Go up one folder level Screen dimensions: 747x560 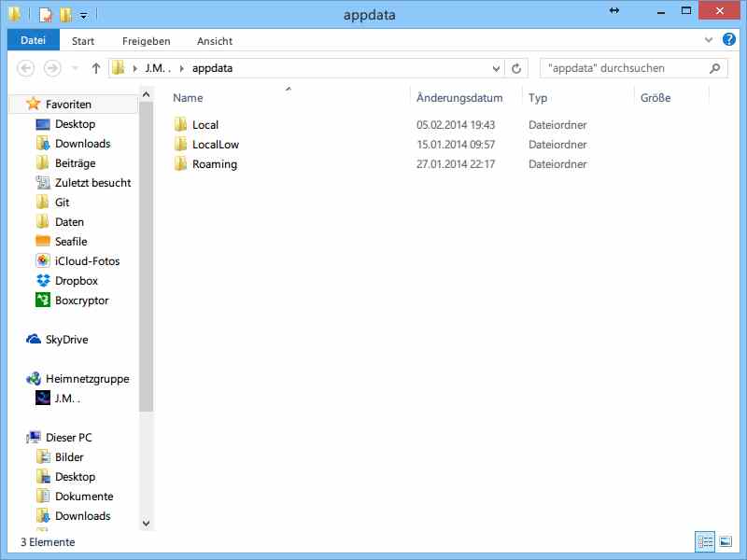point(96,68)
